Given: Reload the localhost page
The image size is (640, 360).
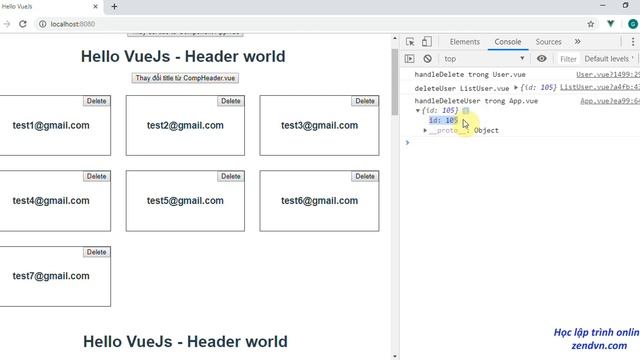Looking at the screenshot, I should pyautogui.click(x=23, y=24).
